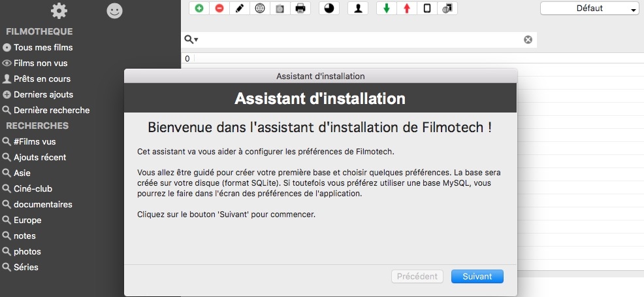Open the pie chart statistics icon

point(329,9)
